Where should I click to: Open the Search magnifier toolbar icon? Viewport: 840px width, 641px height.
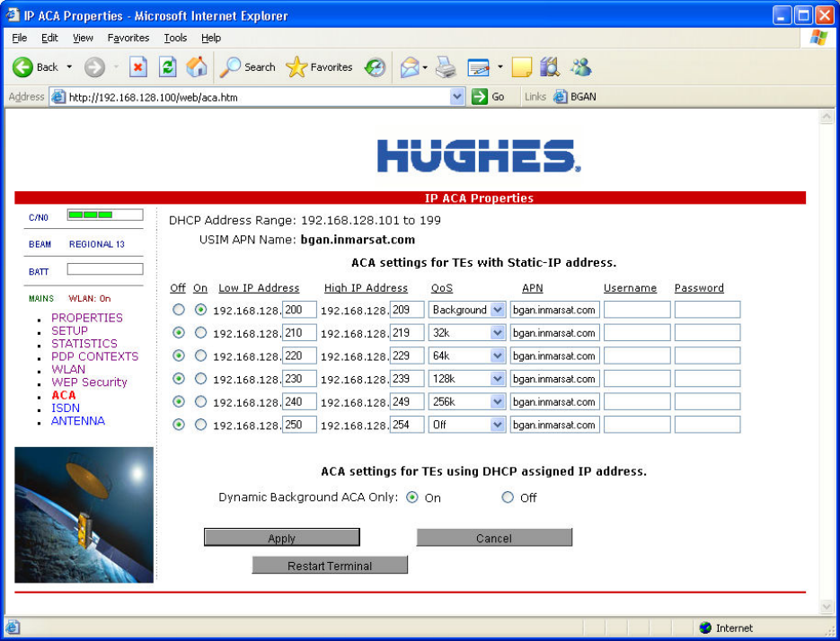click(231, 67)
